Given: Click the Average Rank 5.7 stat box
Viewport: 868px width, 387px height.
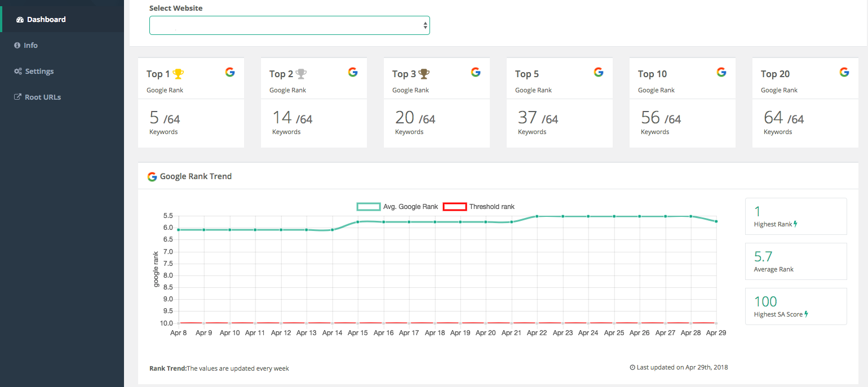Looking at the screenshot, I should coord(795,261).
